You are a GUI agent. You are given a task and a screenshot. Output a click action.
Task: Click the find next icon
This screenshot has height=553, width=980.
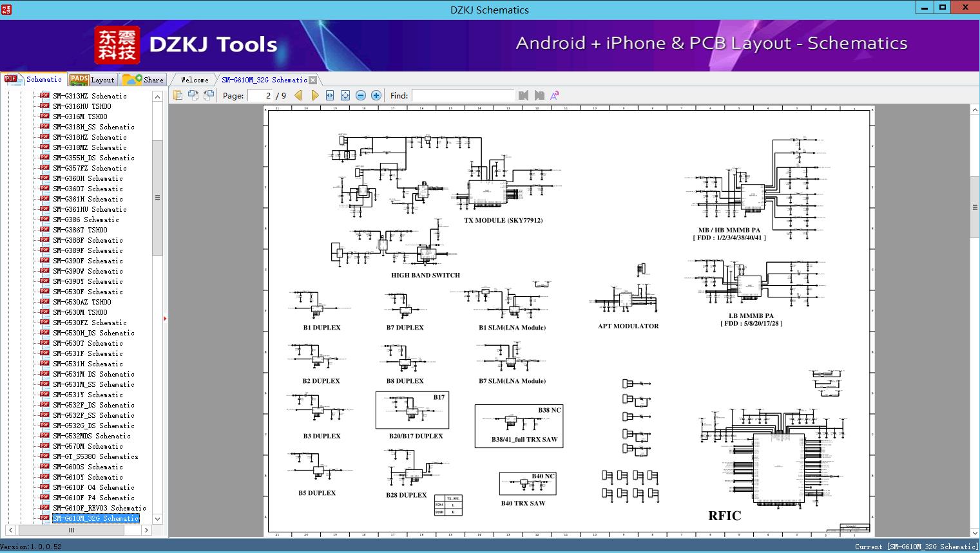click(x=539, y=95)
